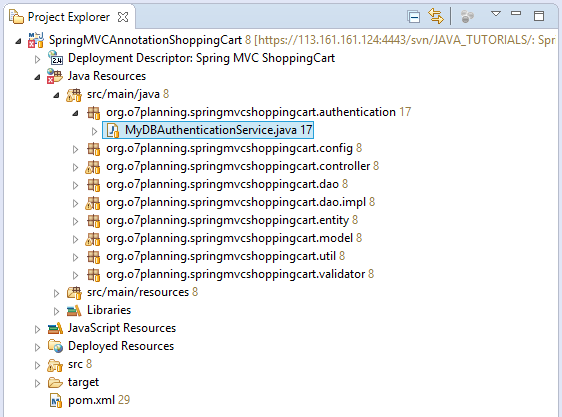Click the SpringMVCAnnotationShoppingCart project icon

[x=36, y=40]
